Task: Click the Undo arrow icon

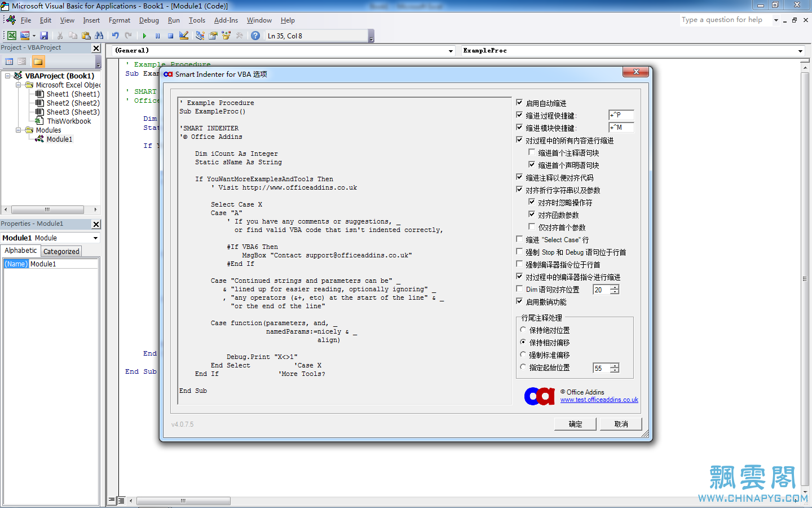Action: (115, 36)
